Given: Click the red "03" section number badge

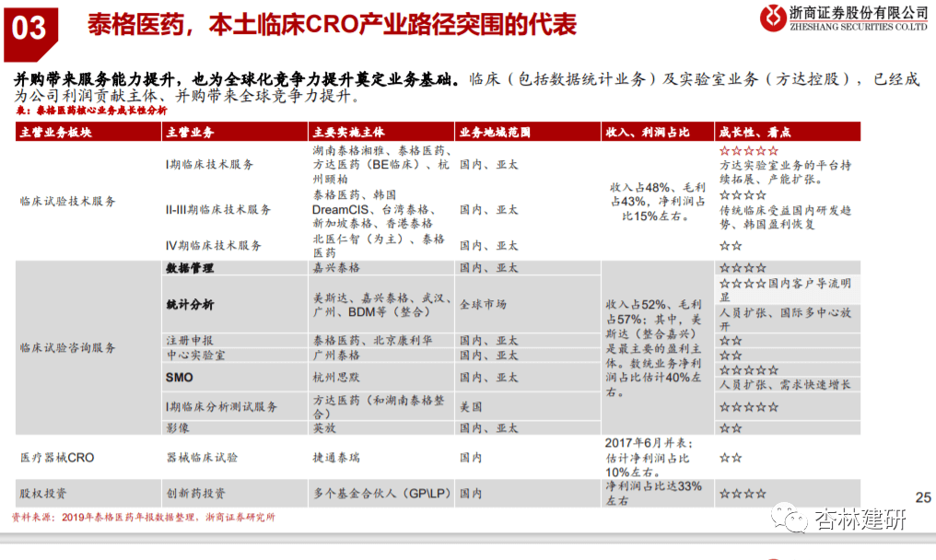Looking at the screenshot, I should tap(30, 33).
